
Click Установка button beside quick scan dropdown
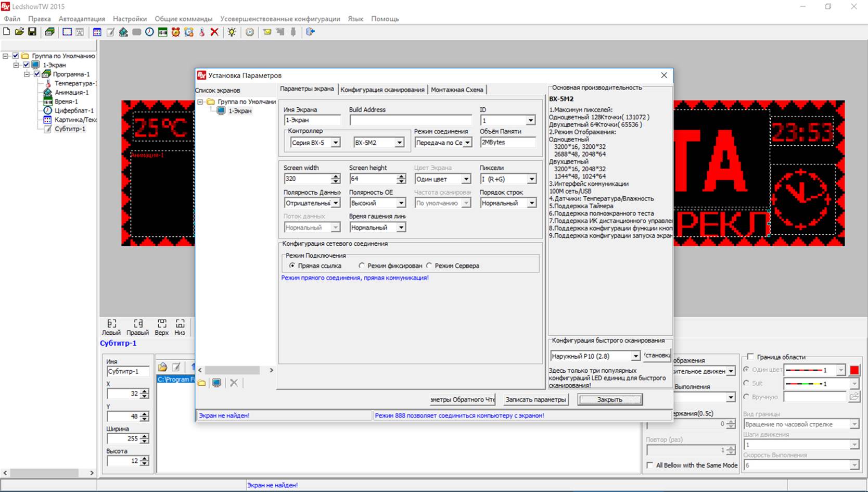coord(657,355)
